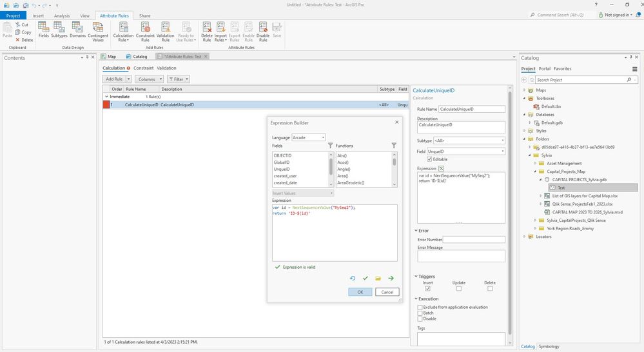Open Portal in the Catalog pane
The height and width of the screenshot is (352, 644).
click(545, 68)
